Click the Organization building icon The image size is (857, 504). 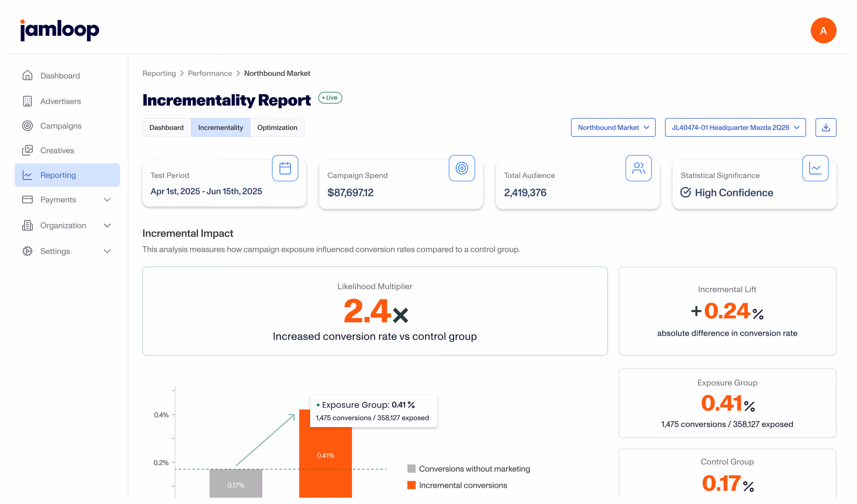click(x=27, y=225)
